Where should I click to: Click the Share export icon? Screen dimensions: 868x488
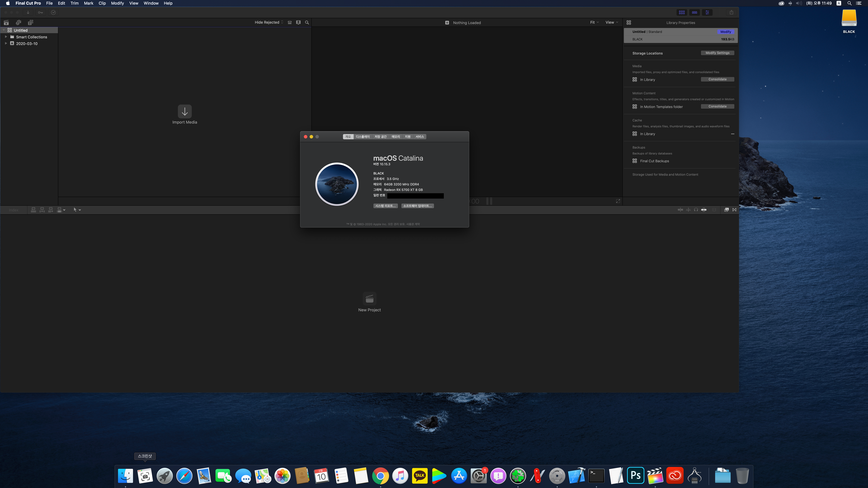[x=732, y=12]
